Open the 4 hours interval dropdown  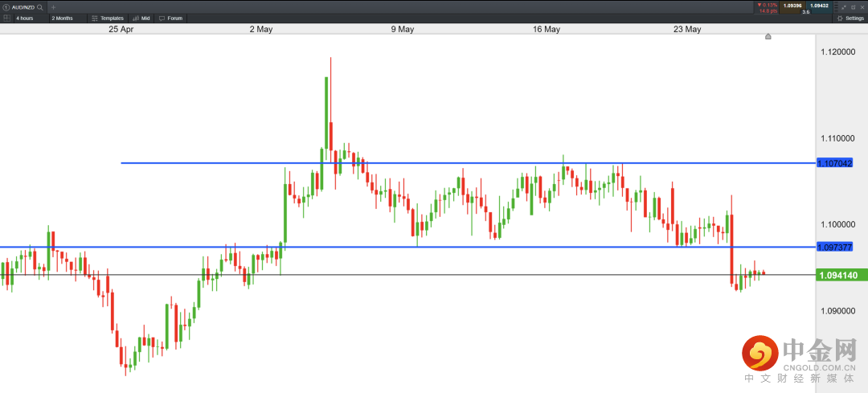click(31, 18)
